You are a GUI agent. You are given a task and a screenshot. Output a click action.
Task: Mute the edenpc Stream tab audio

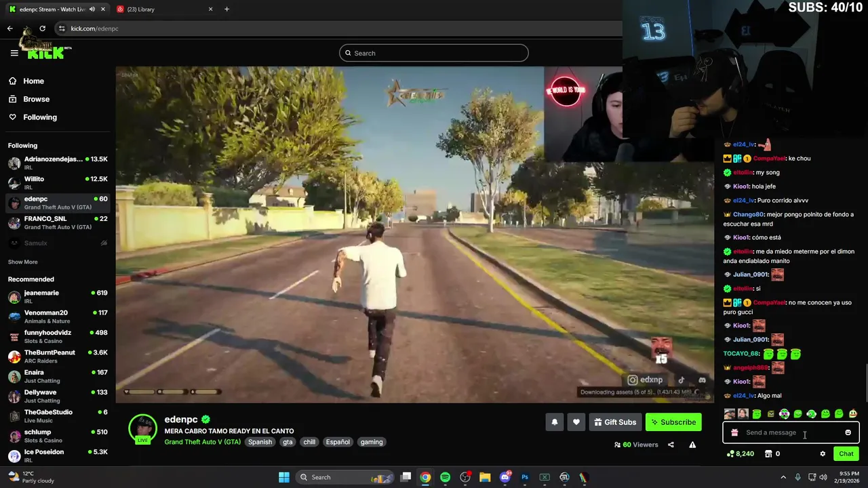[x=92, y=9]
